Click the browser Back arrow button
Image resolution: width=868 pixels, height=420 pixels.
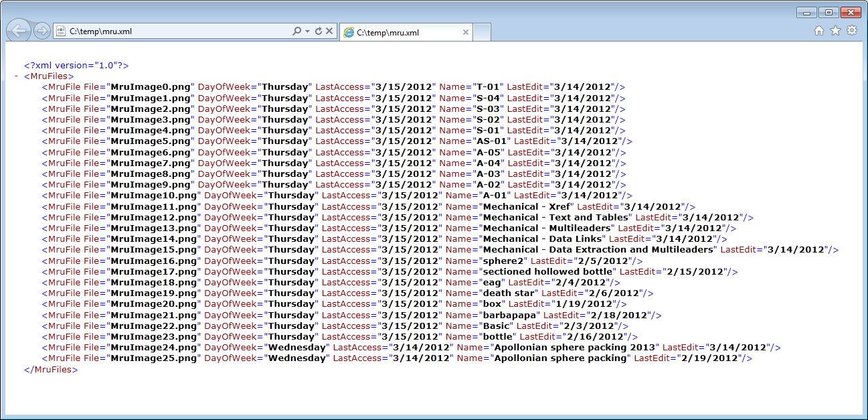pos(19,31)
